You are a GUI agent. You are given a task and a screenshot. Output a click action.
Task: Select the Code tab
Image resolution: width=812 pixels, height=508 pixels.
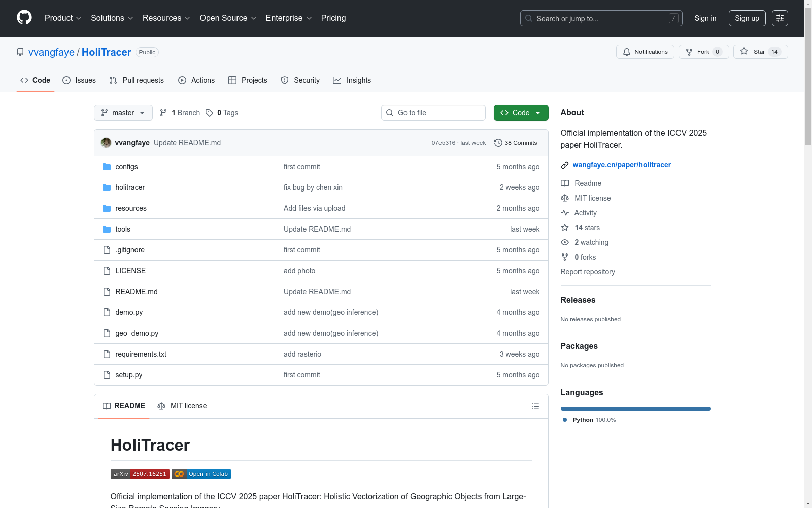click(36, 80)
